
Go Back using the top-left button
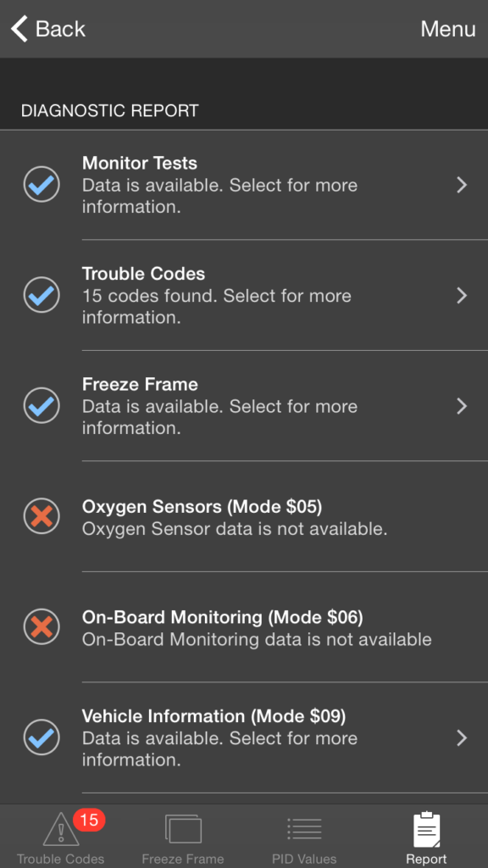click(x=47, y=29)
